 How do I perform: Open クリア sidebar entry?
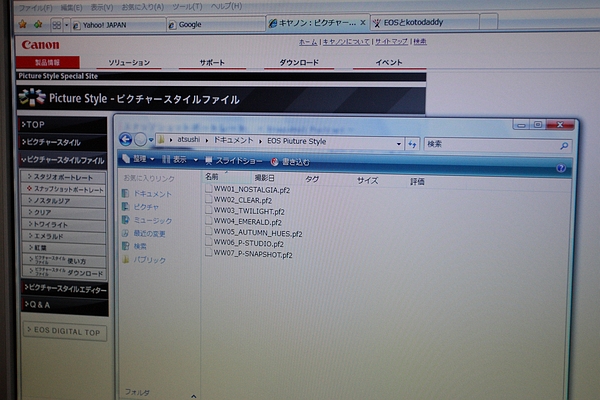click(x=64, y=212)
